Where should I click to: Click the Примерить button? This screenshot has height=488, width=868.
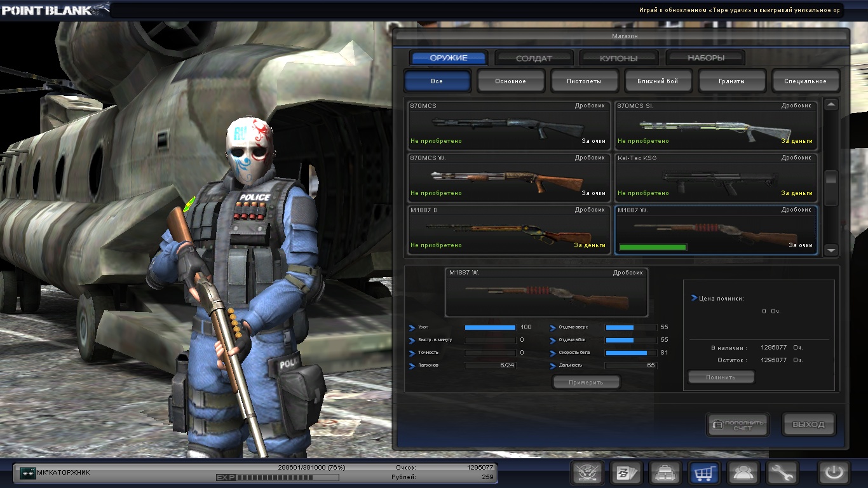click(x=586, y=382)
